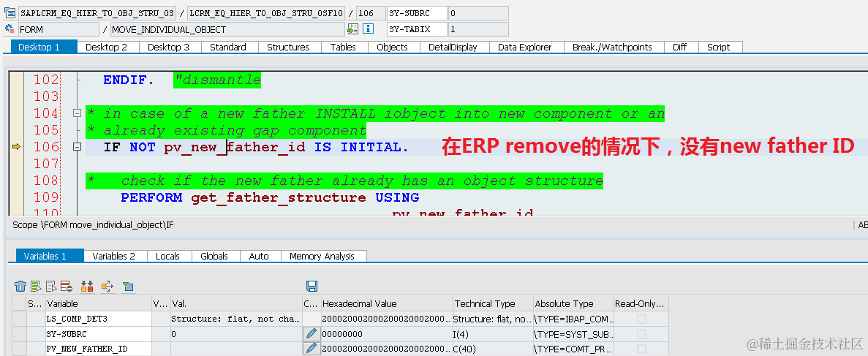The width and height of the screenshot is (868, 356).
Task: Click the Technical Type column header
Action: [x=493, y=303]
